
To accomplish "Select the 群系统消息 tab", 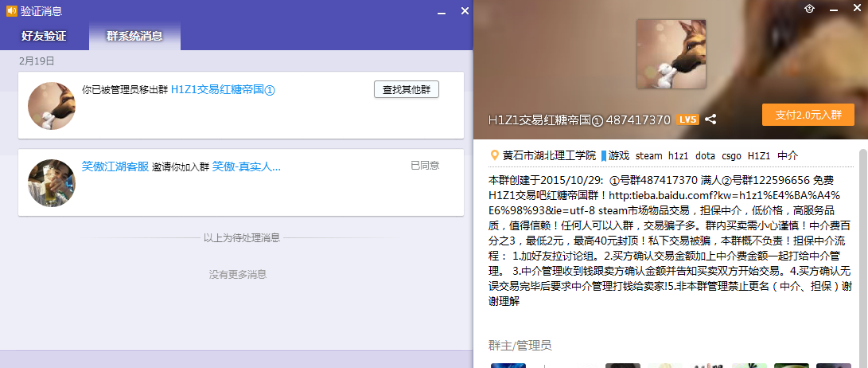I will tap(134, 36).
